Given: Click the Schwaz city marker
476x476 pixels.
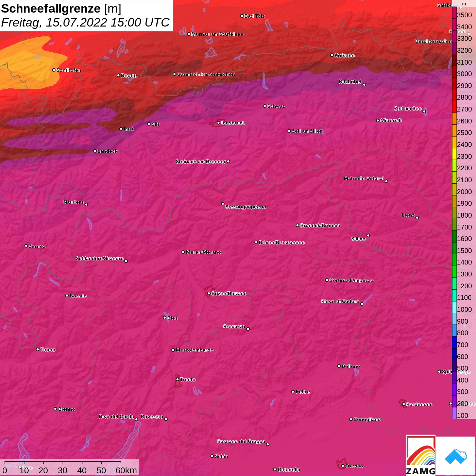Looking at the screenshot, I should pyautogui.click(x=265, y=106).
